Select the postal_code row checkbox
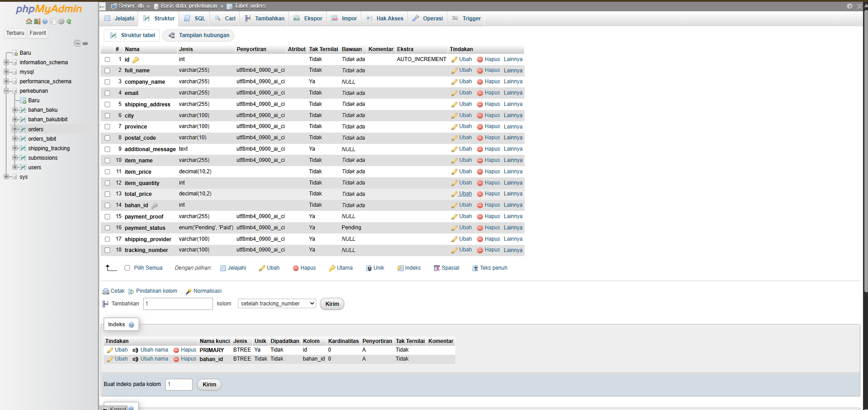 (107, 138)
